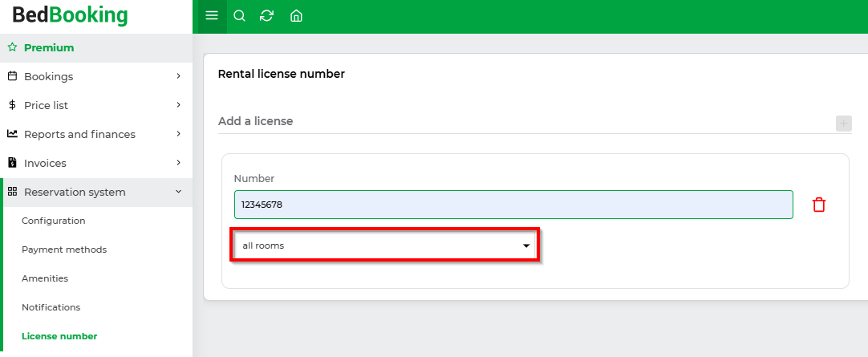The width and height of the screenshot is (868, 357).
Task: Go to home icon in top bar
Action: (x=296, y=16)
